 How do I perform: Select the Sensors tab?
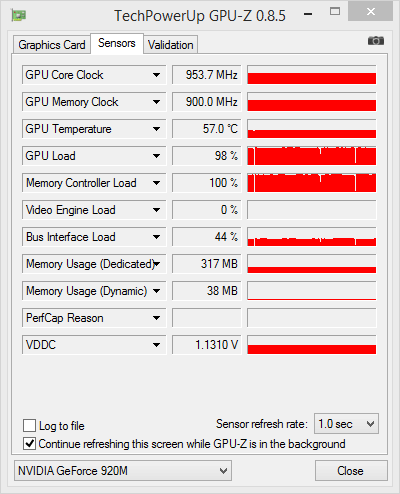(117, 43)
